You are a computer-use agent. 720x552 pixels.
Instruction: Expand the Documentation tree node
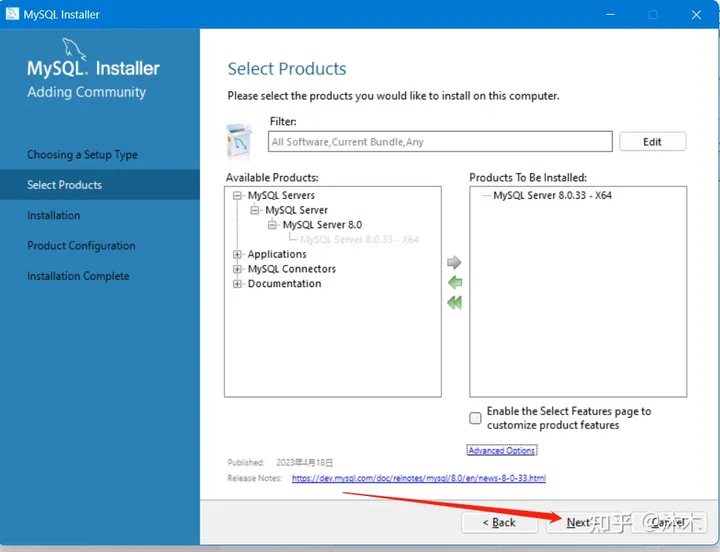coord(237,284)
